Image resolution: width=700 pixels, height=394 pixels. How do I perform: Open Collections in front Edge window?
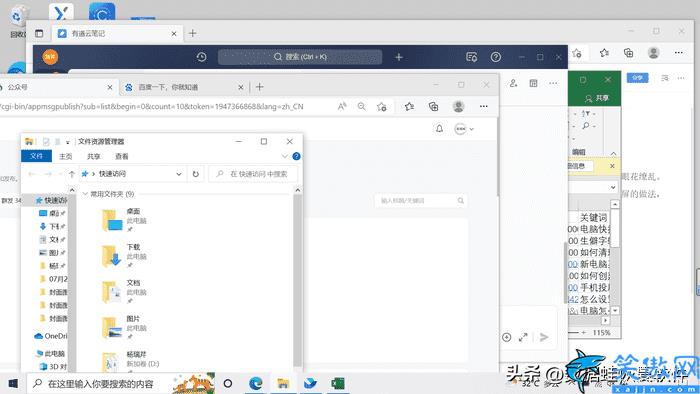(433, 106)
